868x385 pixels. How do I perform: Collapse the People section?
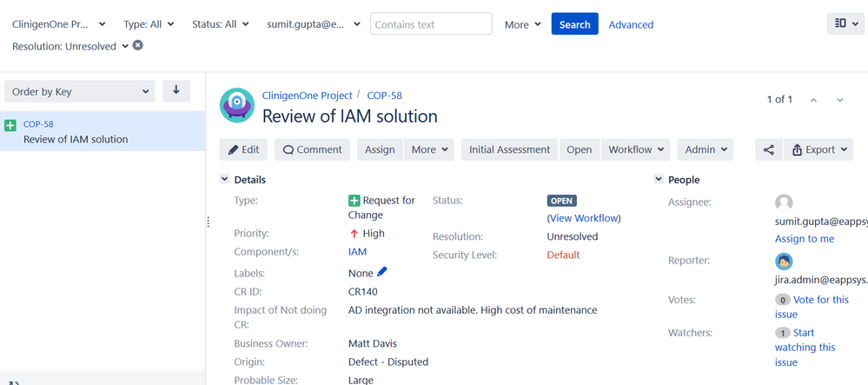[659, 179]
